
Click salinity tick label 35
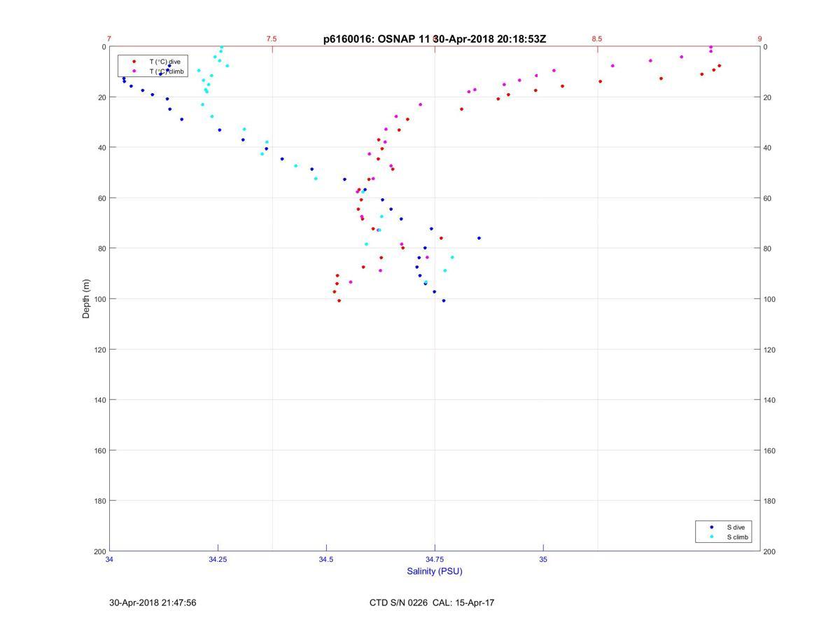pos(543,559)
